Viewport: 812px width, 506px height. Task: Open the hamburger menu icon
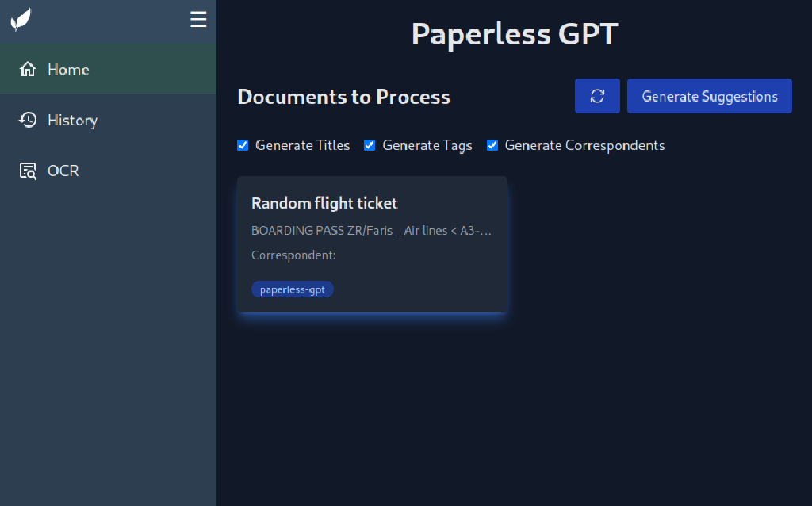click(x=197, y=19)
